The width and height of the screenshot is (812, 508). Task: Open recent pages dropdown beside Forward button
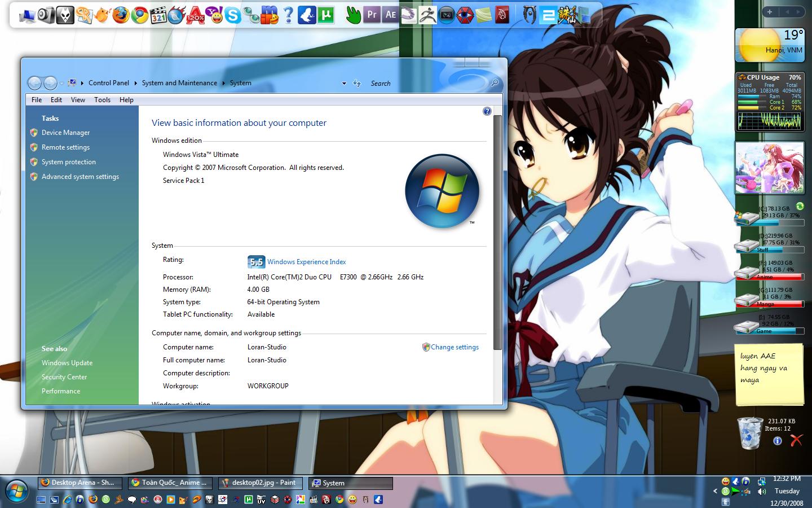pos(62,84)
